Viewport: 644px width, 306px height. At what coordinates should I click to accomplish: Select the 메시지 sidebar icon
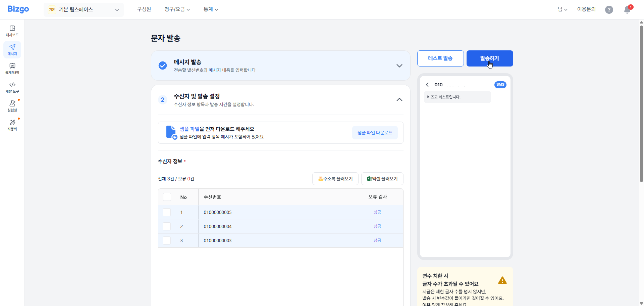click(12, 49)
